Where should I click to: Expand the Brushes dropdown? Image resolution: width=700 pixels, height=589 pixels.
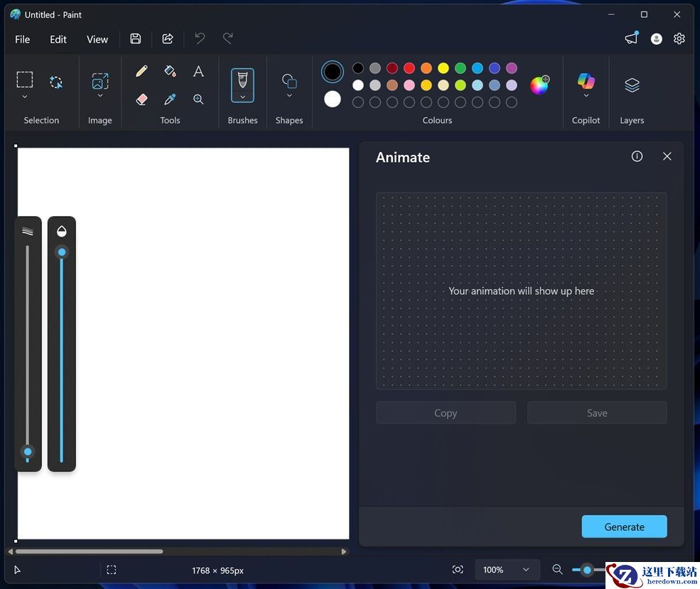tap(242, 97)
